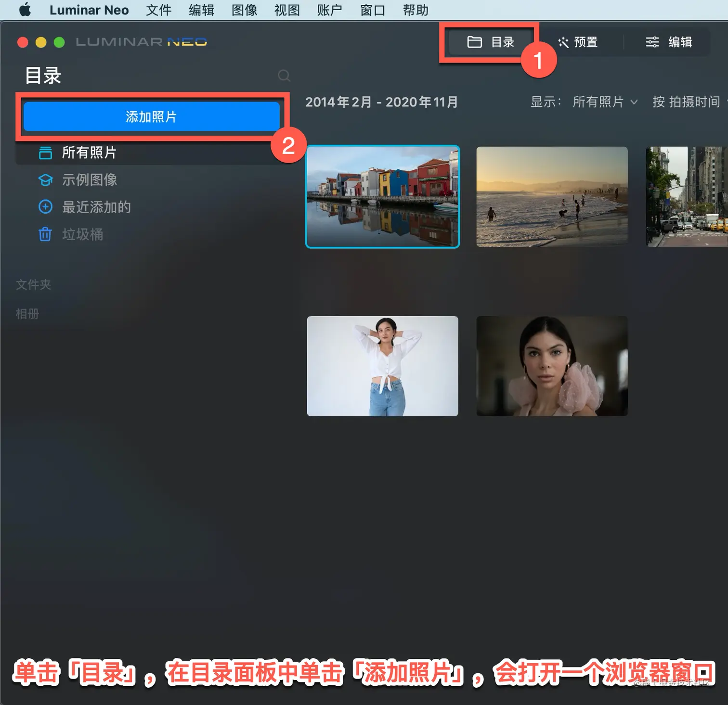This screenshot has height=705, width=728.
Task: Open the 帮助 menu
Action: 416,10
